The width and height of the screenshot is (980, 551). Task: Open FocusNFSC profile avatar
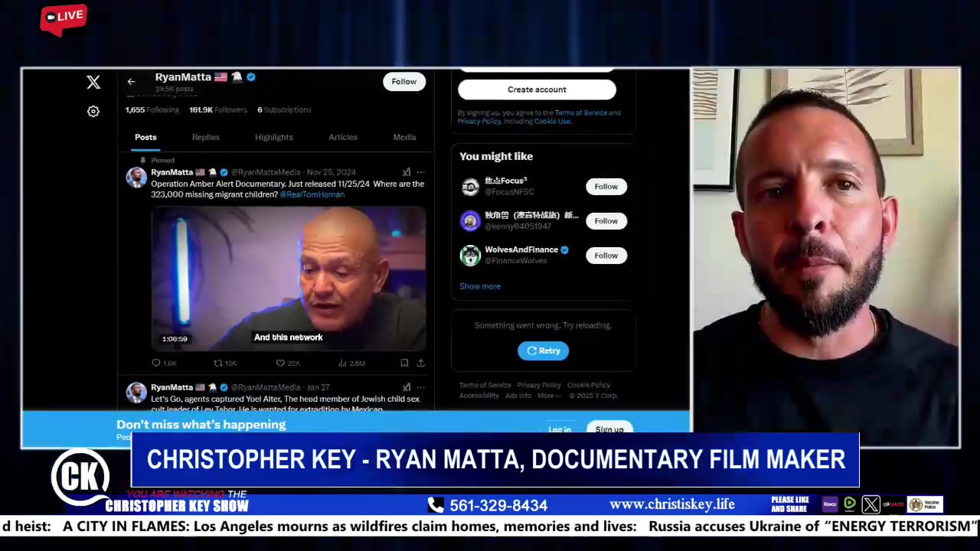(x=470, y=186)
